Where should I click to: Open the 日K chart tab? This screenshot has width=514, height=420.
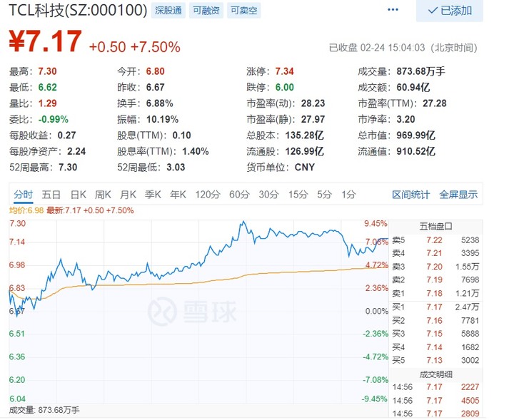[78, 195]
